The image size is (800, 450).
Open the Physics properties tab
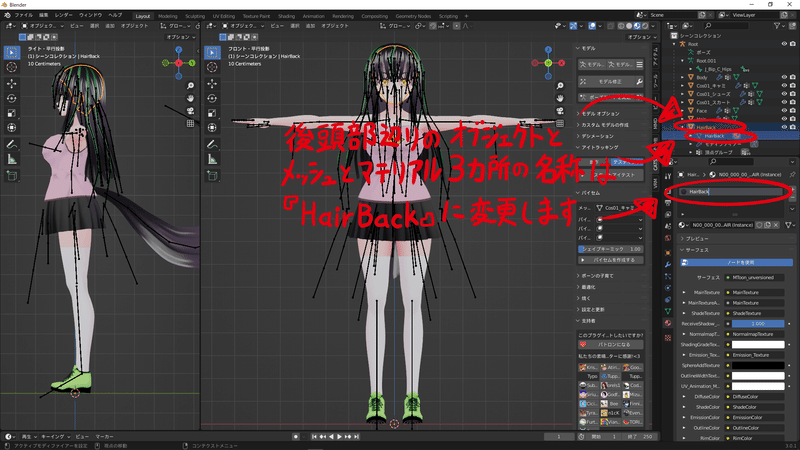(668, 288)
